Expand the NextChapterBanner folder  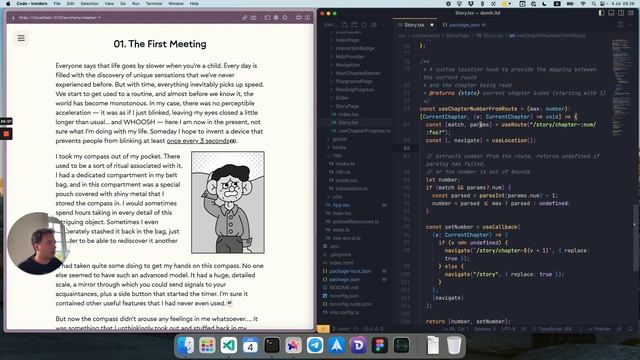click(x=357, y=73)
